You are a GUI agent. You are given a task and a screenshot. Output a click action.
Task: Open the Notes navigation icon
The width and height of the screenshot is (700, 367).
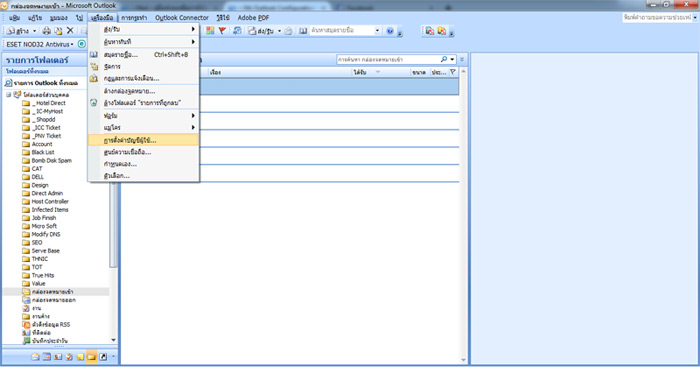(80, 357)
